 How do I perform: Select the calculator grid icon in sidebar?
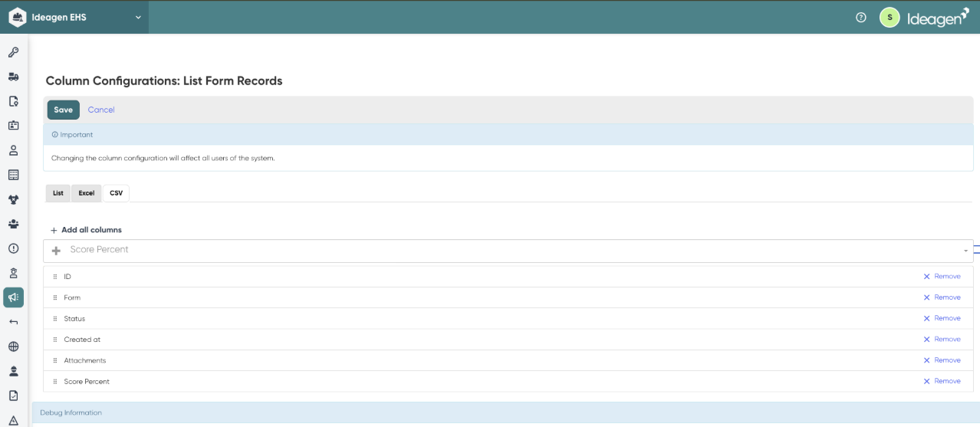click(x=13, y=175)
